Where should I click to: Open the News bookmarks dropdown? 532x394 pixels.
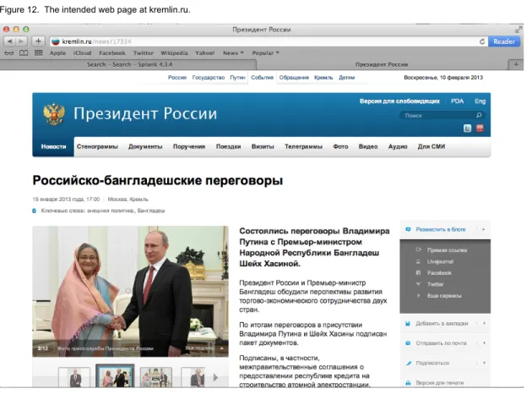click(233, 53)
